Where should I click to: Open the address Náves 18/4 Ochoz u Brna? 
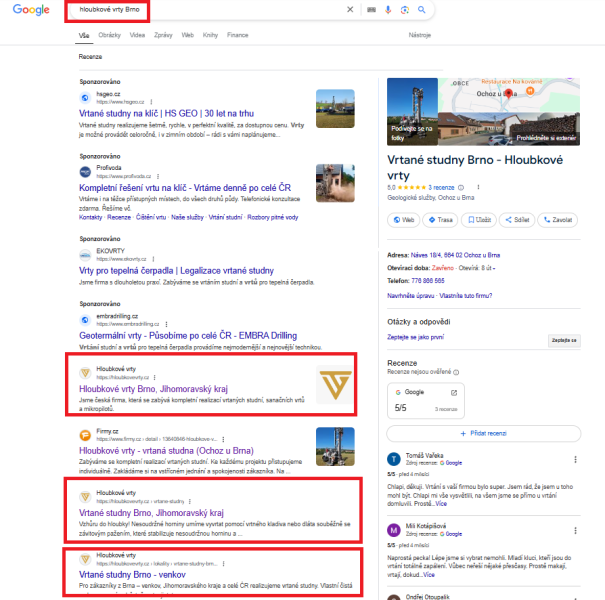pyautogui.click(x=455, y=255)
